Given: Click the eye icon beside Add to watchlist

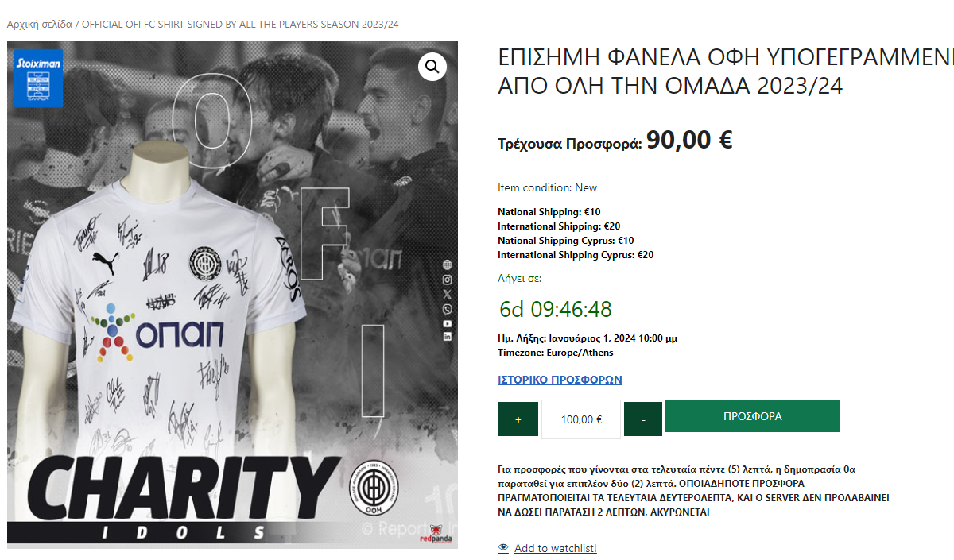Looking at the screenshot, I should (503, 548).
